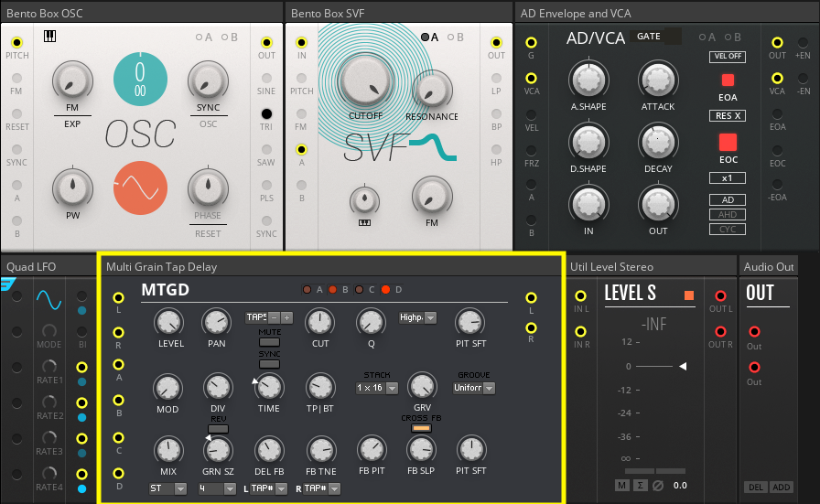Image resolution: width=820 pixels, height=504 pixels.
Task: Toggle the MUTE switch in MTGD
Action: pyautogui.click(x=269, y=342)
